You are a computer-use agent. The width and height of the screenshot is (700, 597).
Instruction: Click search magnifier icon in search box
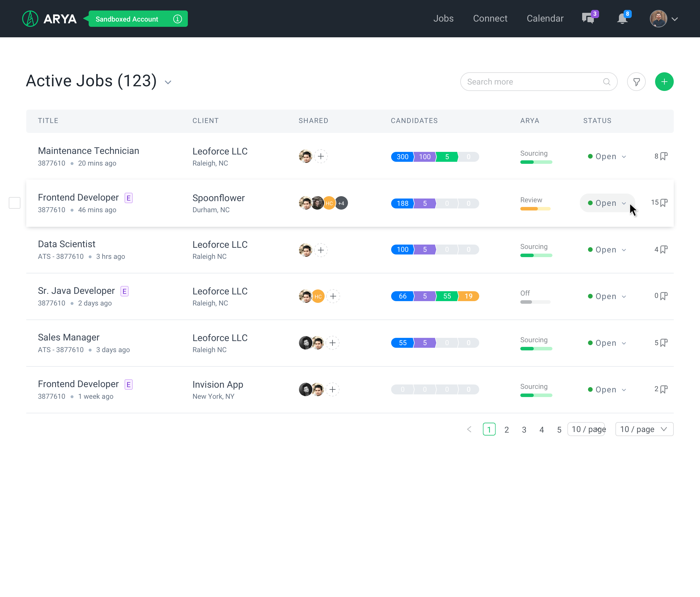tap(606, 82)
